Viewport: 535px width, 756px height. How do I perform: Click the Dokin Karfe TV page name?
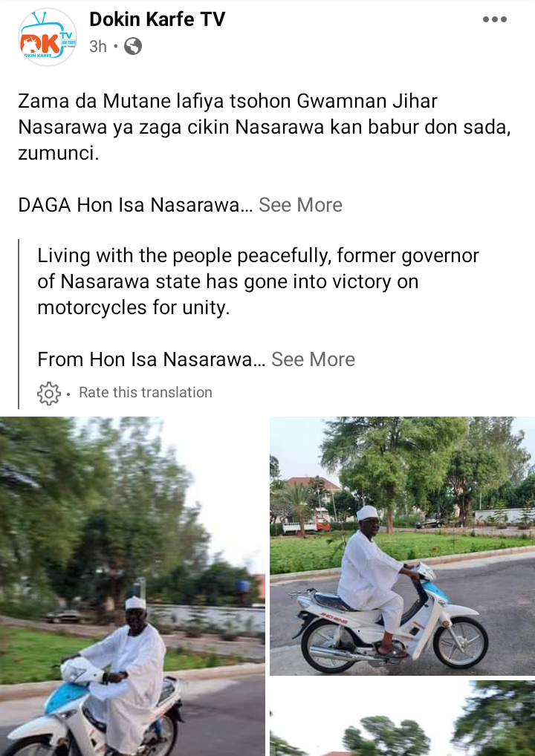coord(158,20)
